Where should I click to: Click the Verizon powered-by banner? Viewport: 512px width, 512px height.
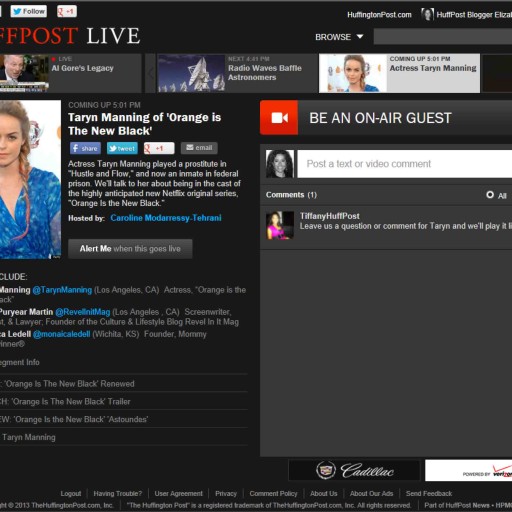[x=468, y=470]
